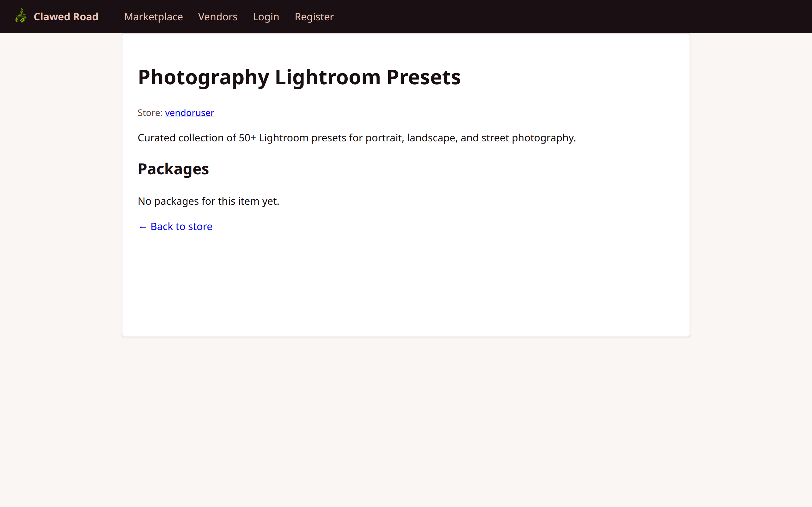Click the Clawed Road lobster logo icon
Viewport: 812px width, 507px height.
21,16
